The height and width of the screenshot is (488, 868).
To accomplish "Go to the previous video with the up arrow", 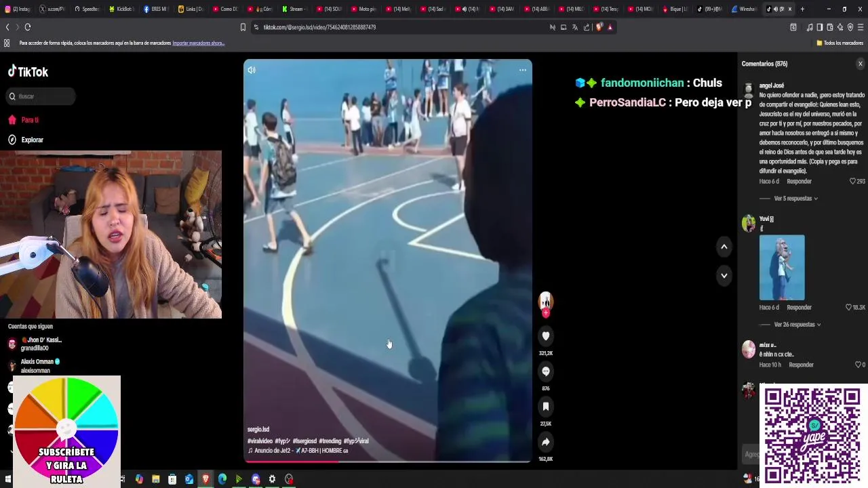I will [x=724, y=247].
